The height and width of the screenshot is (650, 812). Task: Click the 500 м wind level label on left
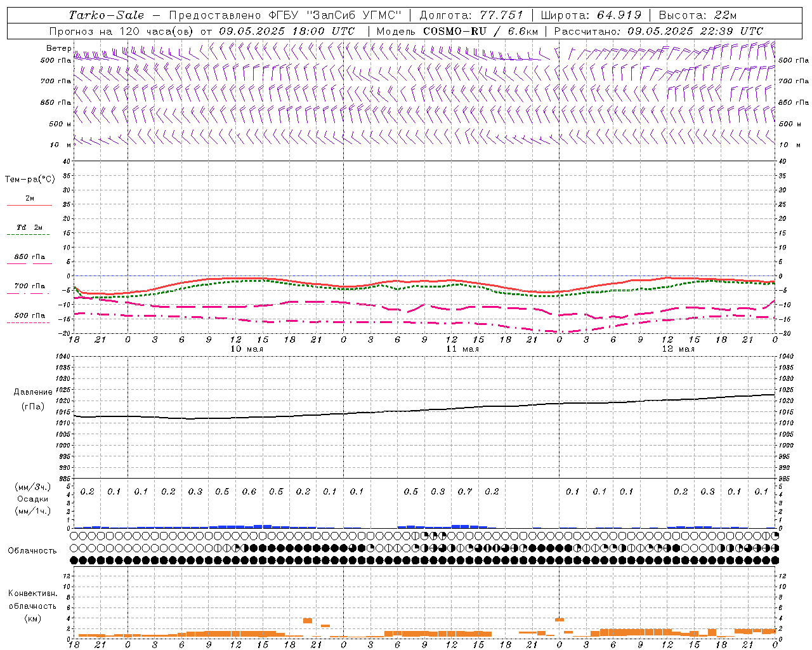[x=60, y=124]
